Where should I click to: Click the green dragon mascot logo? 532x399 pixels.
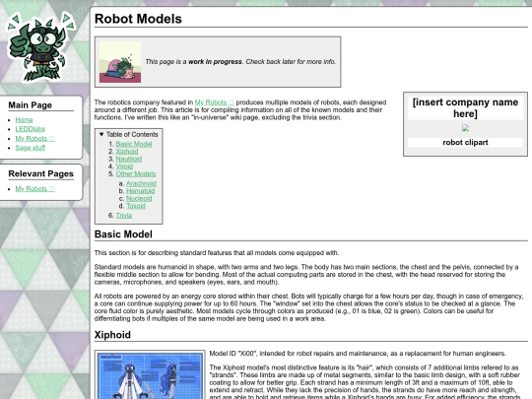click(x=40, y=46)
